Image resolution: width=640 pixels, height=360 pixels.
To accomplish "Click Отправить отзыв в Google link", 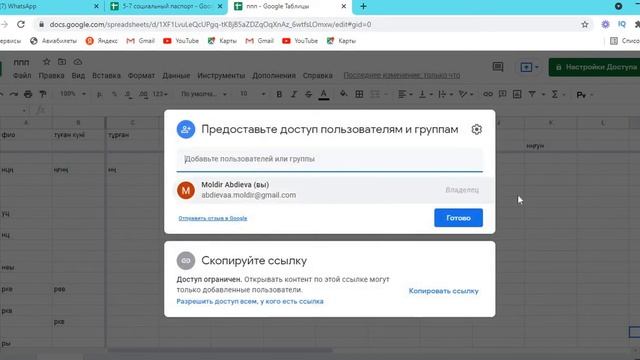I will click(213, 218).
